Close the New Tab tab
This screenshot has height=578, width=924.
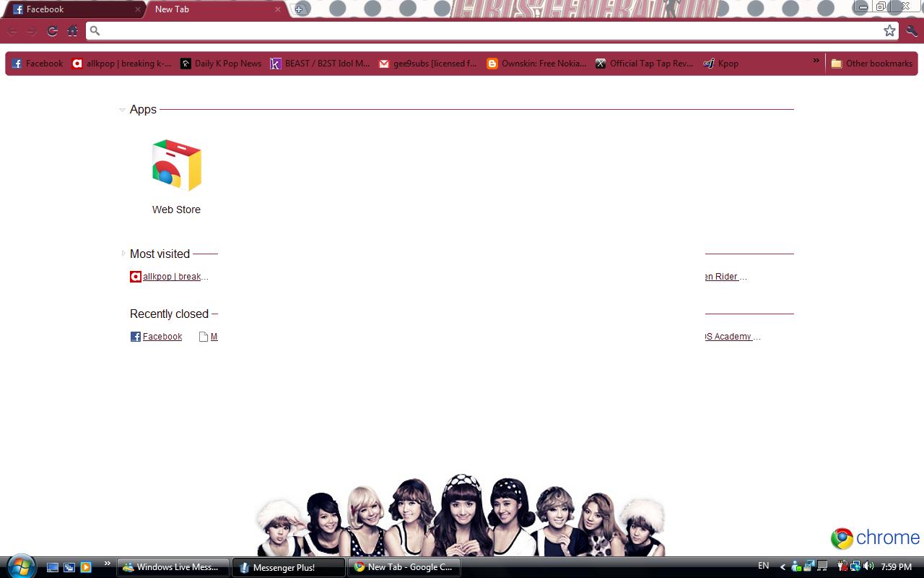coord(277,9)
